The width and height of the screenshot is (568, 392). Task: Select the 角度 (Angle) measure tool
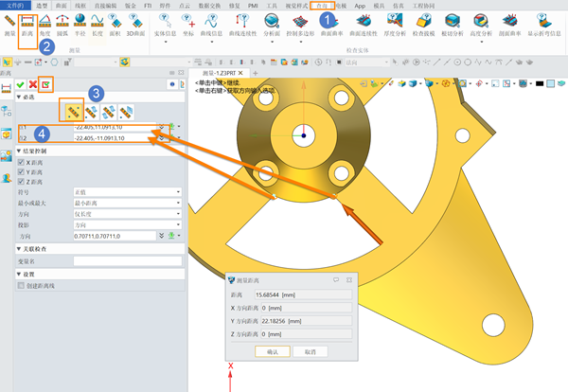(44, 25)
